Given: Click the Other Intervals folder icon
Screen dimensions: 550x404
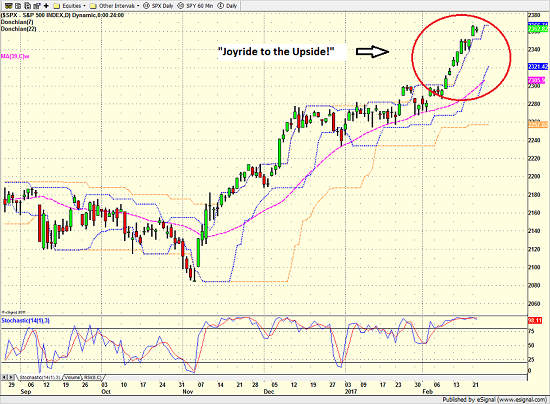Looking at the screenshot, I should pyautogui.click(x=93, y=6).
